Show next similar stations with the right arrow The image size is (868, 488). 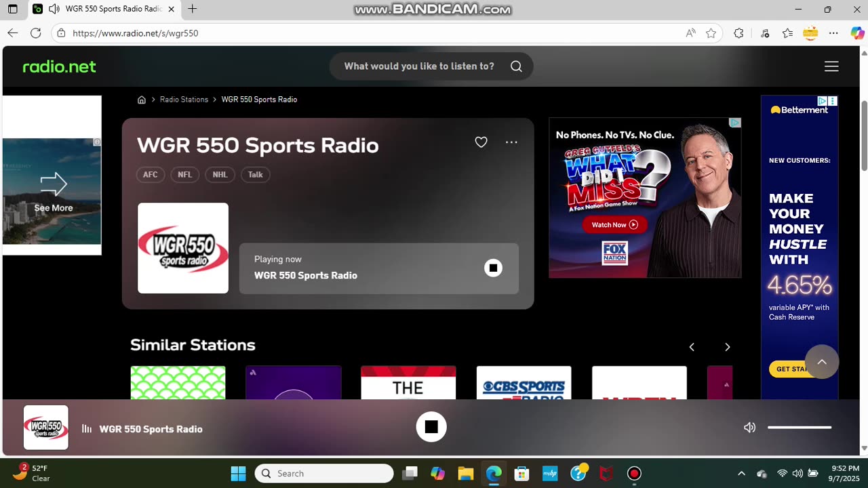(727, 347)
